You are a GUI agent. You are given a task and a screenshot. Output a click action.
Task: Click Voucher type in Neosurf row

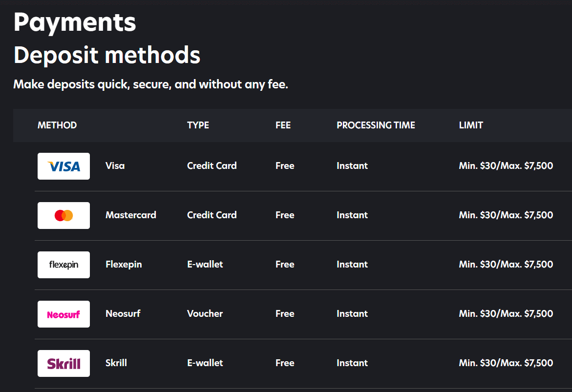205,313
